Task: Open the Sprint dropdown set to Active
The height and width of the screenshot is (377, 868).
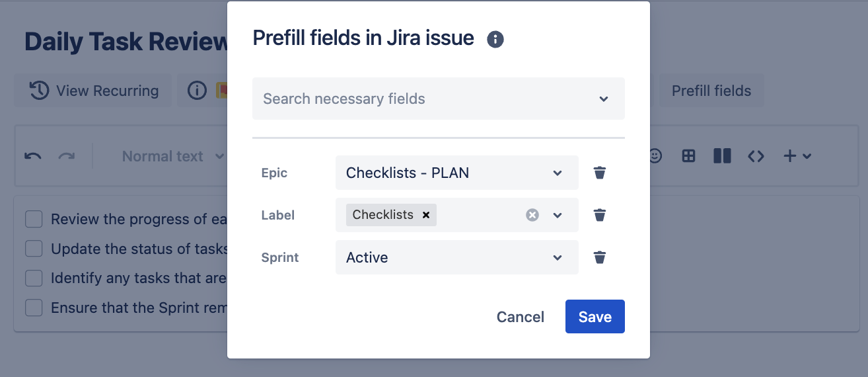Action: (456, 257)
